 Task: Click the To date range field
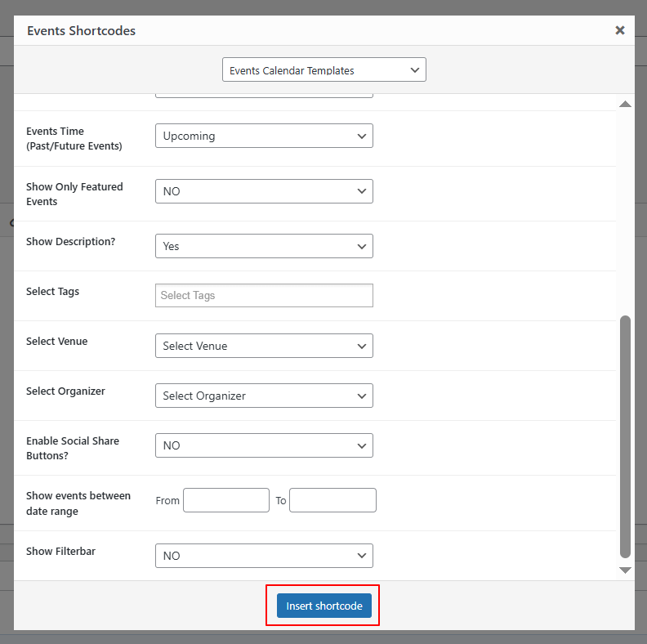[332, 500]
